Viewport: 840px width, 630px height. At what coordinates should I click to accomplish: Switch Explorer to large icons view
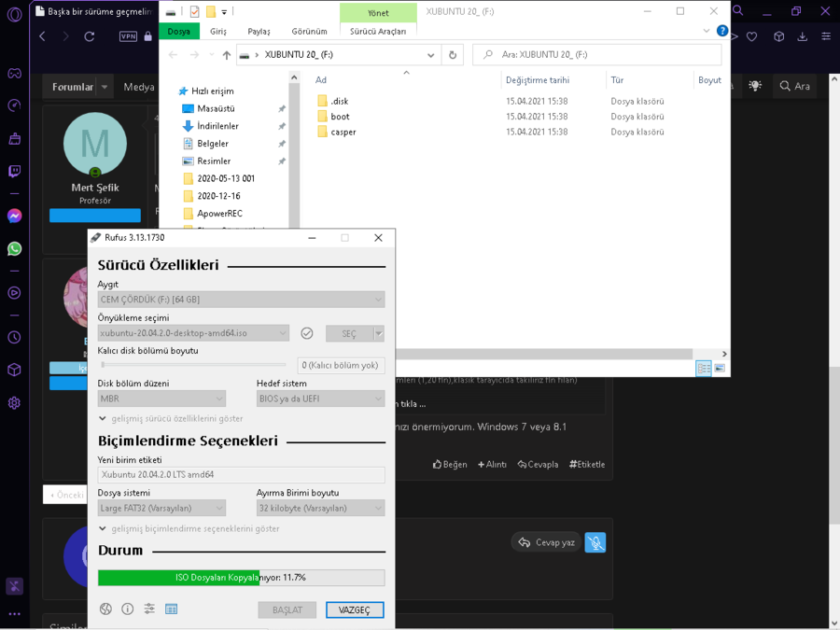pyautogui.click(x=720, y=368)
